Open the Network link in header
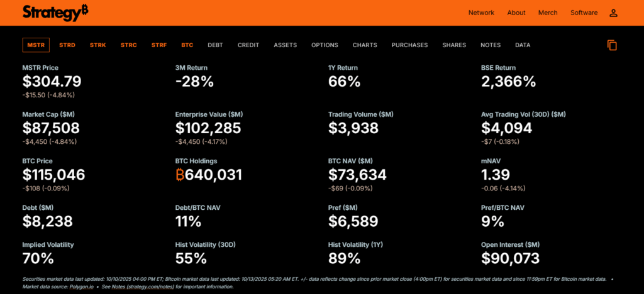The height and width of the screenshot is (294, 644). click(481, 13)
